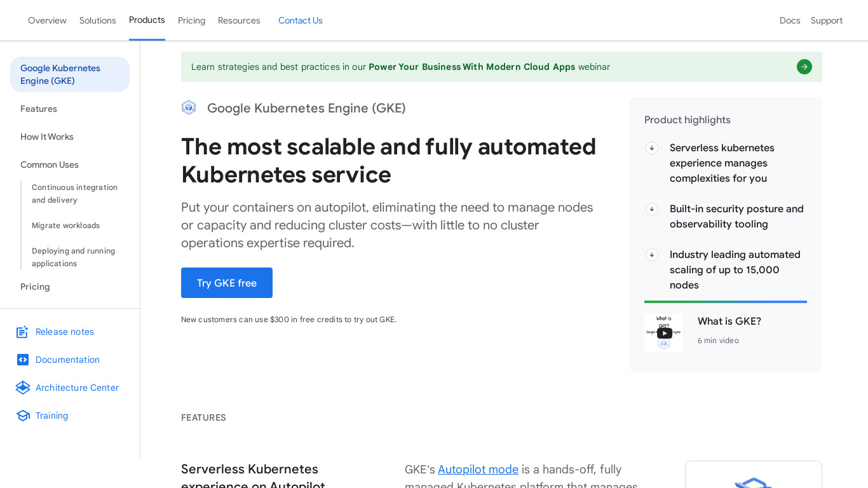Open the Support link
Image resolution: width=868 pixels, height=488 pixels.
point(827,20)
